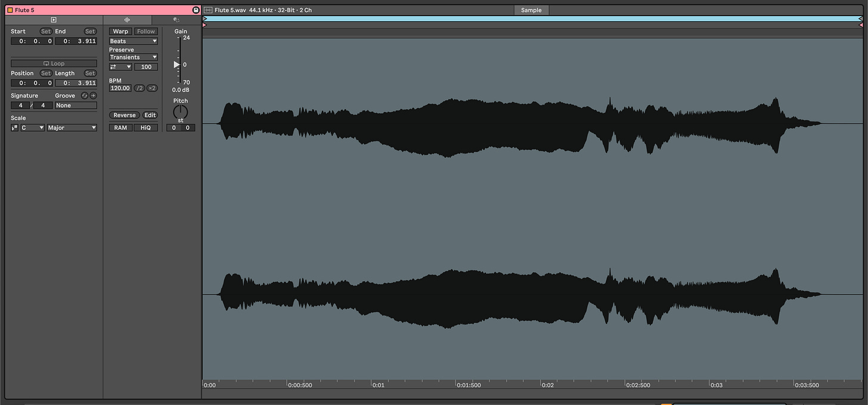Click the Start time field
Screen dimensions: 868x405
pyautogui.click(x=32, y=41)
